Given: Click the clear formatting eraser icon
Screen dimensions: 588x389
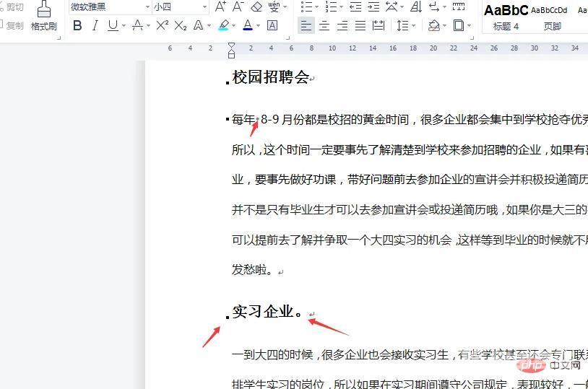Looking at the screenshot, I should point(256,7).
